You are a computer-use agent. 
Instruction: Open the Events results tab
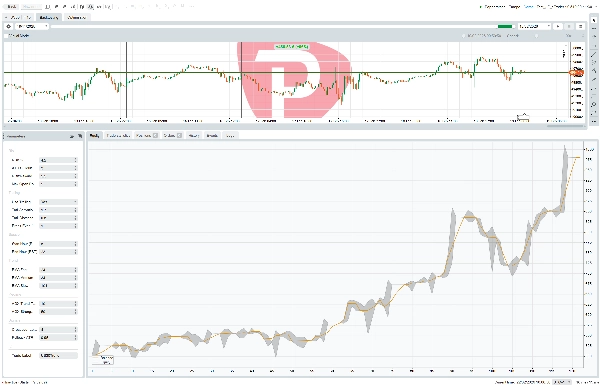pos(212,135)
